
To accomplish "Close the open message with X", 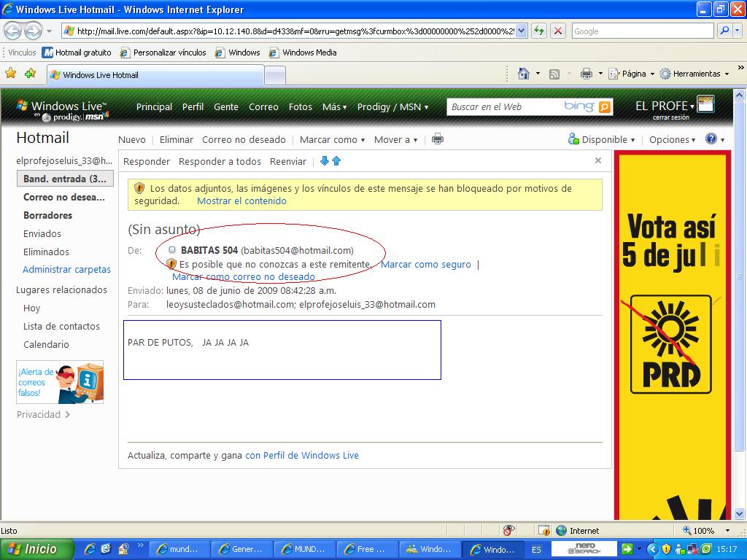I will point(598,160).
